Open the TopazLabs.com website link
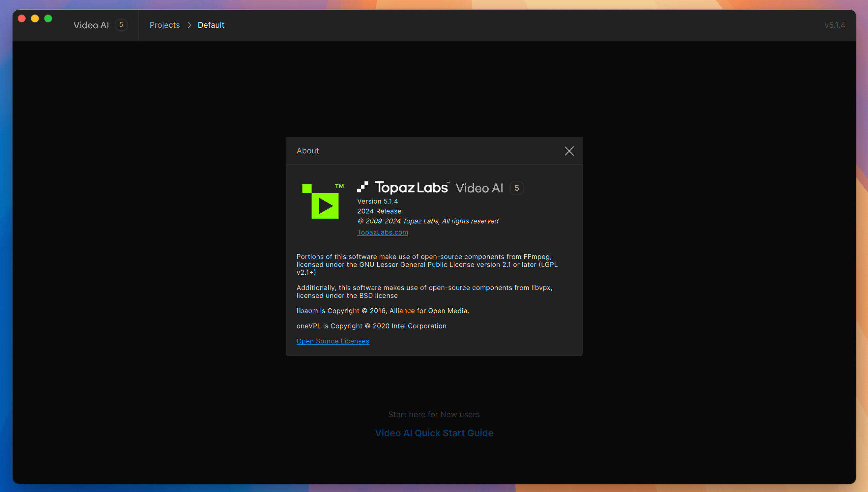Image resolution: width=868 pixels, height=492 pixels. [382, 231]
